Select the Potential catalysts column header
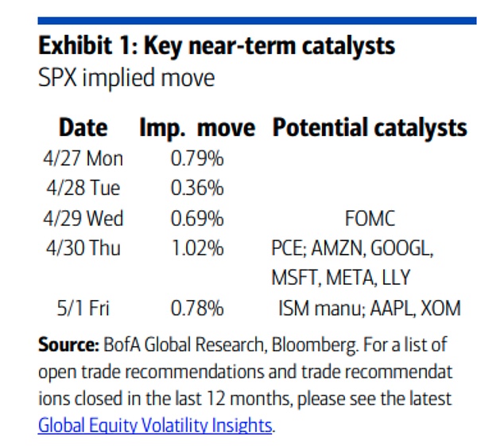The width and height of the screenshot is (477, 448). click(x=370, y=128)
